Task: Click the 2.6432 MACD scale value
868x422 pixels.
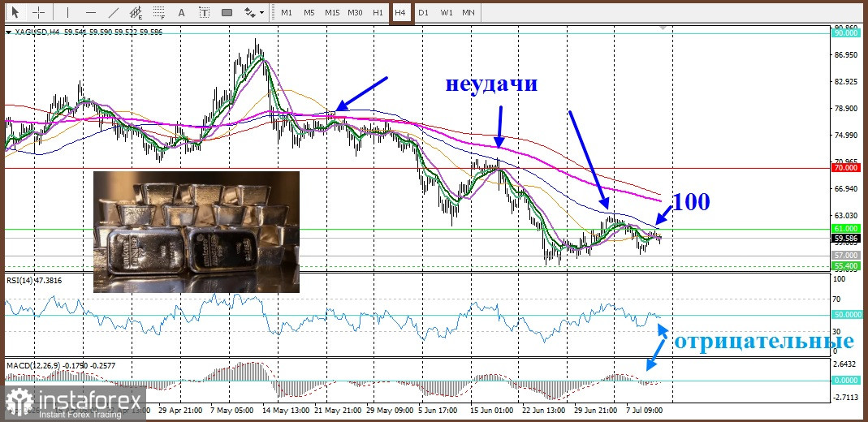Action: coord(846,364)
